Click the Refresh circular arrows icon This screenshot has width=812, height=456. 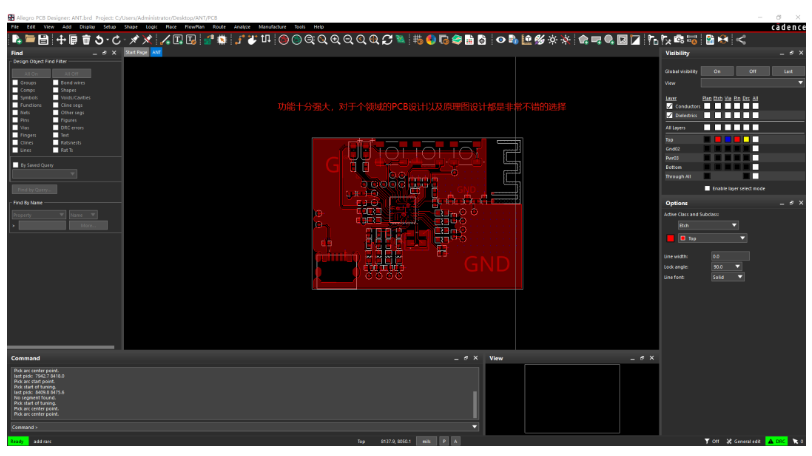[x=387, y=40]
